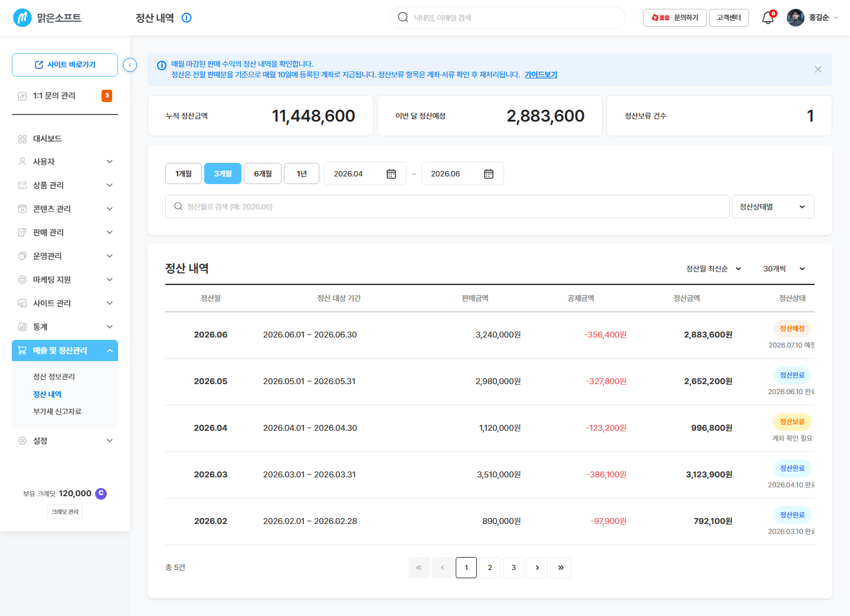Open the 30개씩 page size dropdown
The height and width of the screenshot is (616, 850).
(x=784, y=268)
